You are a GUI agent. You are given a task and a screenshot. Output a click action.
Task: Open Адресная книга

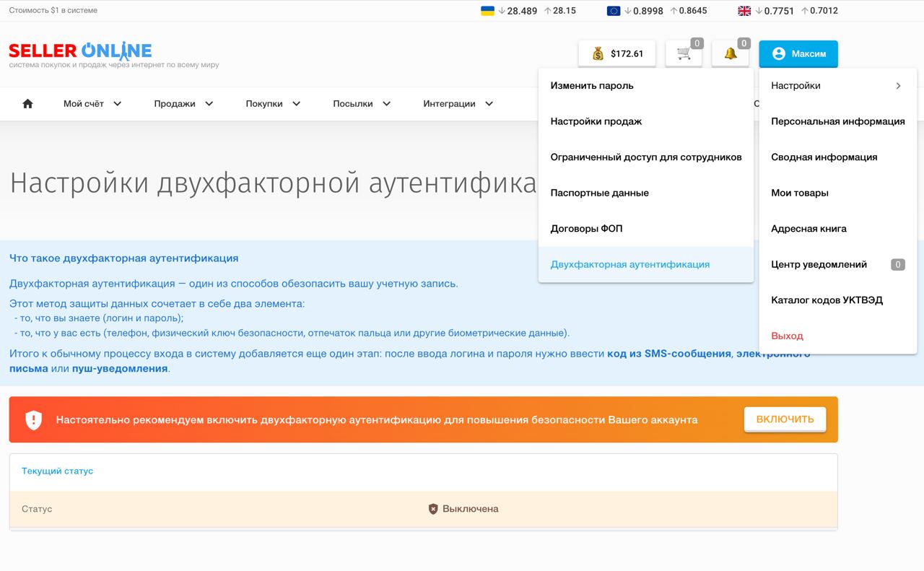tap(808, 229)
